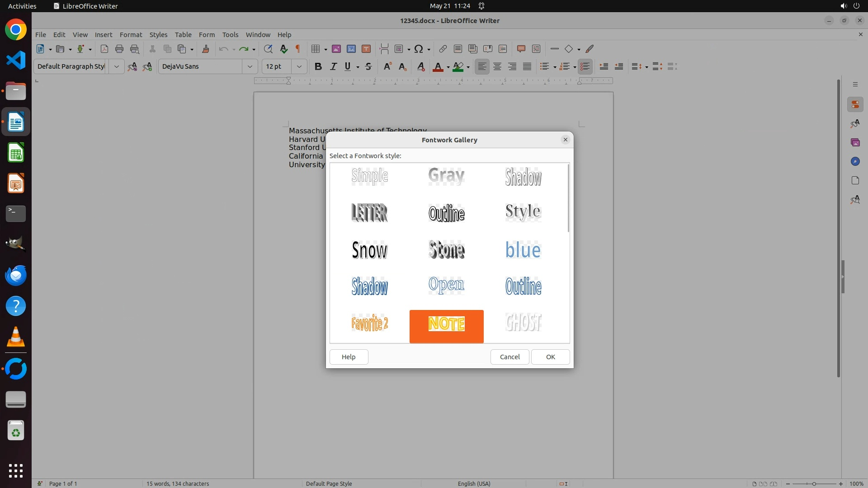Toggle Italic formatting

333,66
